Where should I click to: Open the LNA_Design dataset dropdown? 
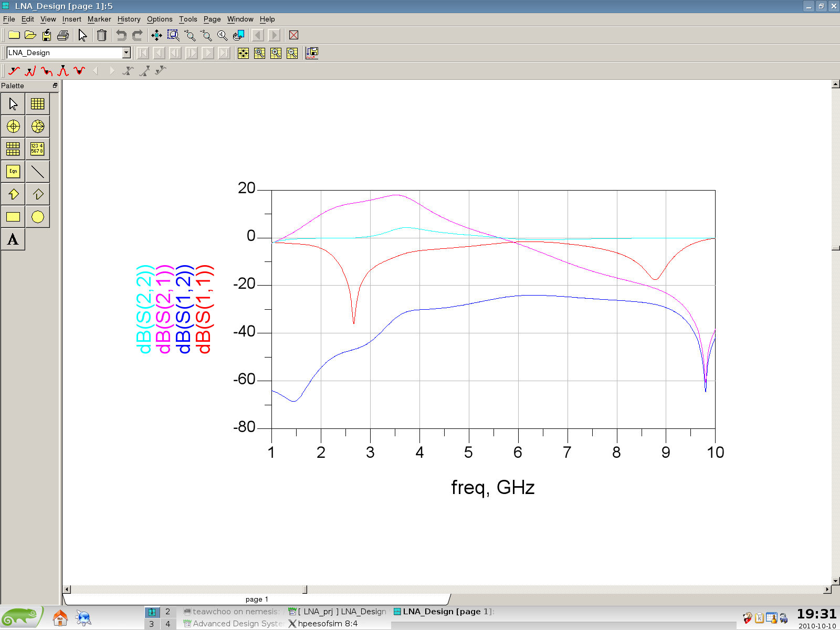point(126,52)
